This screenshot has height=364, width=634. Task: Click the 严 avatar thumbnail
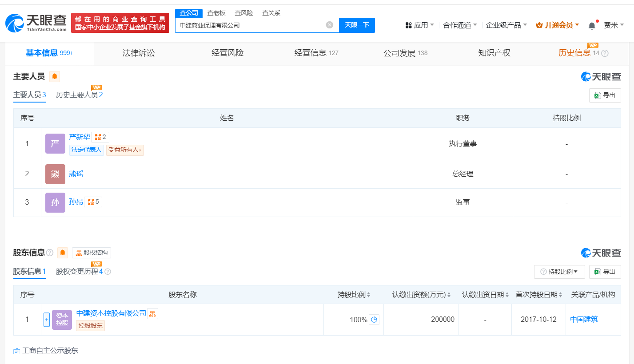(x=55, y=144)
